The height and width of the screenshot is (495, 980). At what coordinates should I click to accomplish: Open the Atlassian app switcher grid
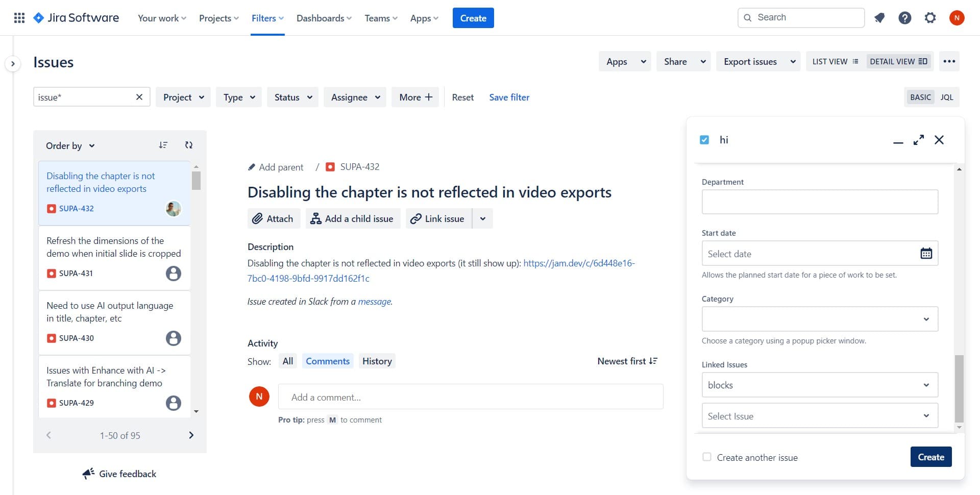pyautogui.click(x=19, y=17)
